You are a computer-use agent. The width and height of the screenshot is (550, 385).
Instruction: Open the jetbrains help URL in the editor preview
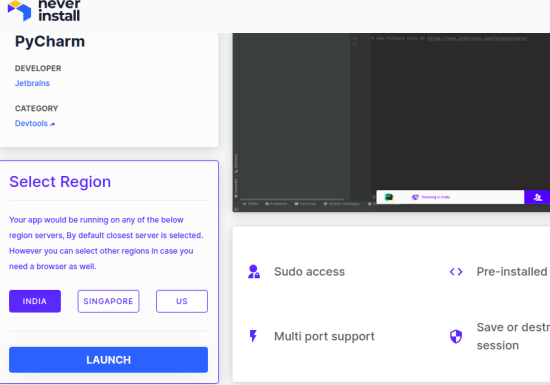pos(477,38)
